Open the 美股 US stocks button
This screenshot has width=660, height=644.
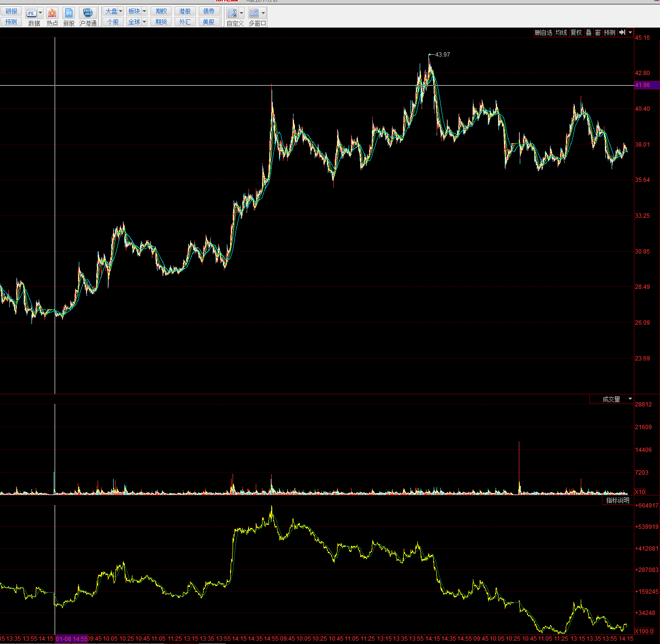[x=209, y=22]
